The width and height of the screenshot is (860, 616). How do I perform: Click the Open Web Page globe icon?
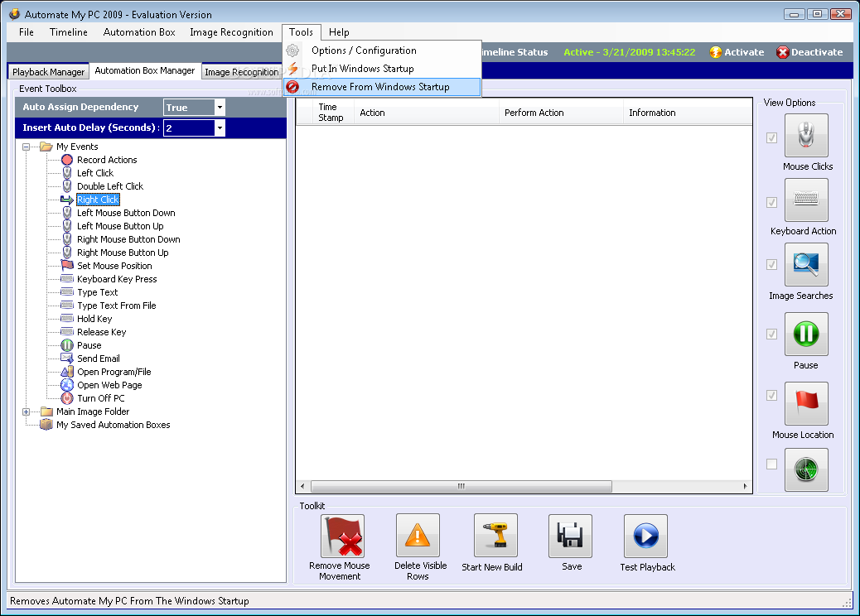pyautogui.click(x=67, y=385)
